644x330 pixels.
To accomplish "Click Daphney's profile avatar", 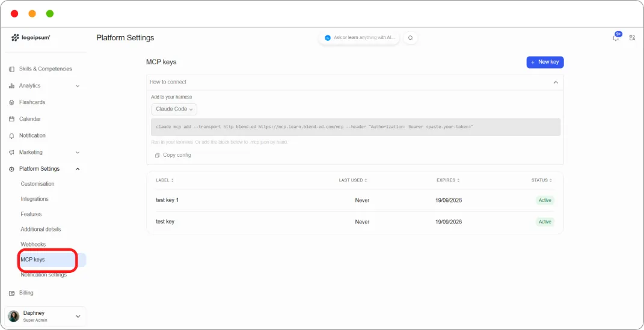I will 14,316.
